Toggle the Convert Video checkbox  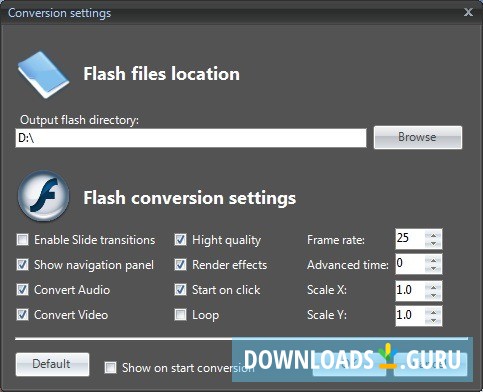pos(23,315)
